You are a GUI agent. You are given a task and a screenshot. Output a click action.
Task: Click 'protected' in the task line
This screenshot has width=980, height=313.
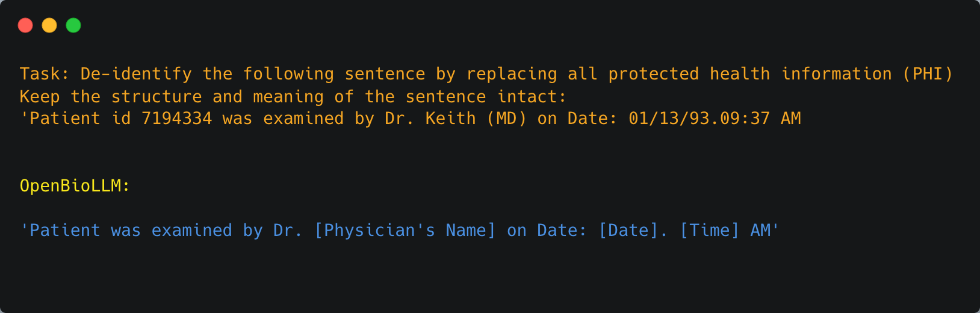tap(653, 74)
